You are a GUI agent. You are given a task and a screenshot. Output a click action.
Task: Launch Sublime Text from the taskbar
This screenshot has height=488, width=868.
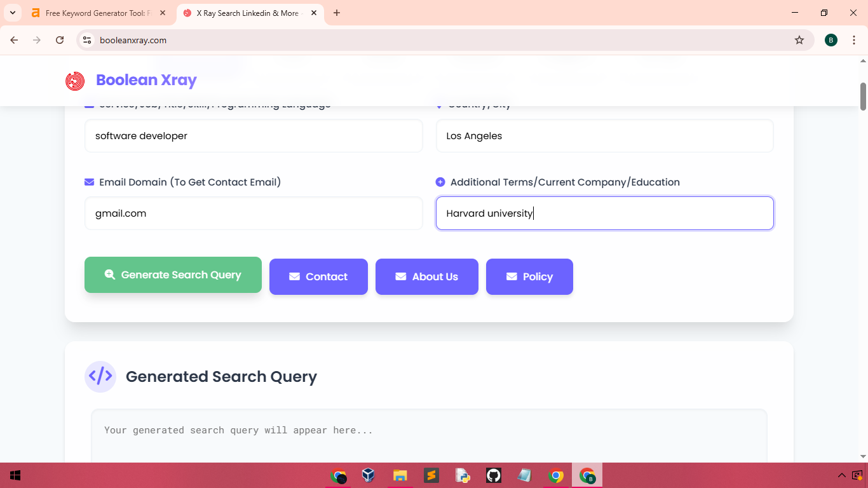point(431,475)
